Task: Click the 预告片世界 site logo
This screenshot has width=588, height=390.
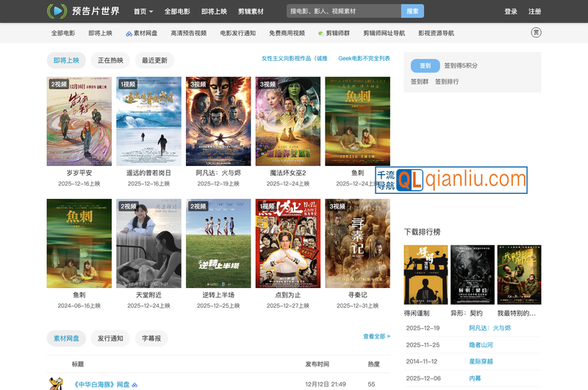Action: [82, 11]
